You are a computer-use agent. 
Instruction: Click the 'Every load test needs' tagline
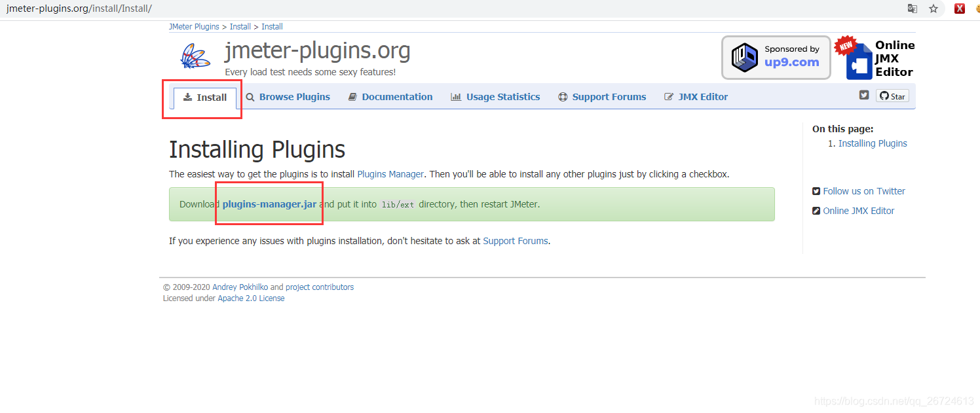click(310, 72)
